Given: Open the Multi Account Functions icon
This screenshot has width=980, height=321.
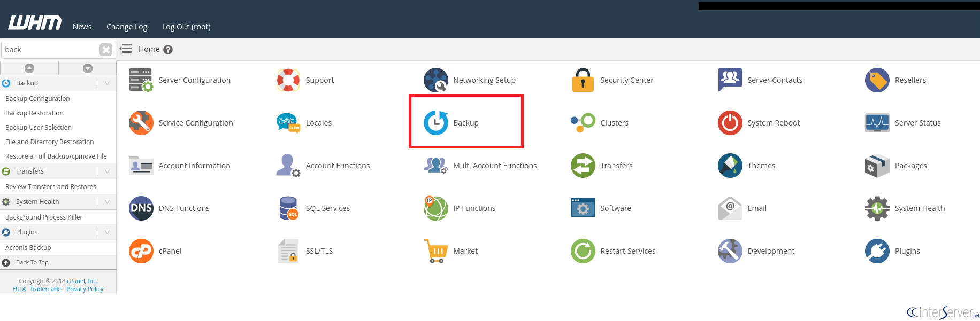Looking at the screenshot, I should (436, 166).
